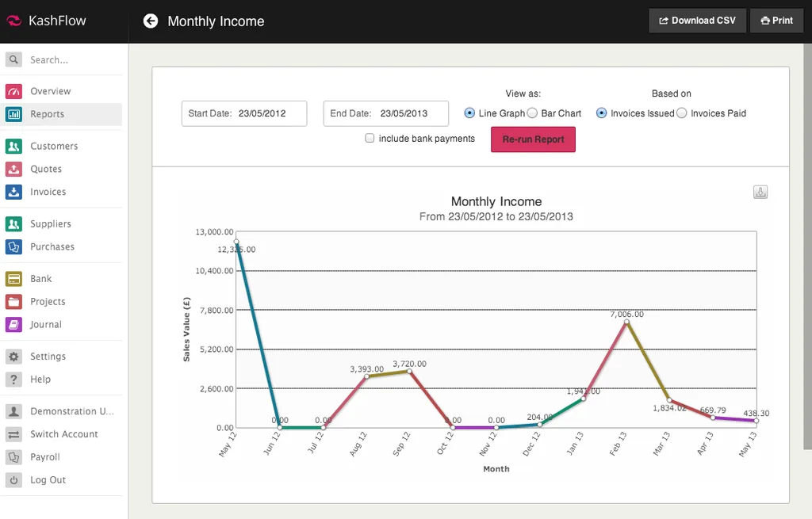Click the back arrow beside Monthly Income
Viewport: 812px width, 519px height.
[151, 21]
